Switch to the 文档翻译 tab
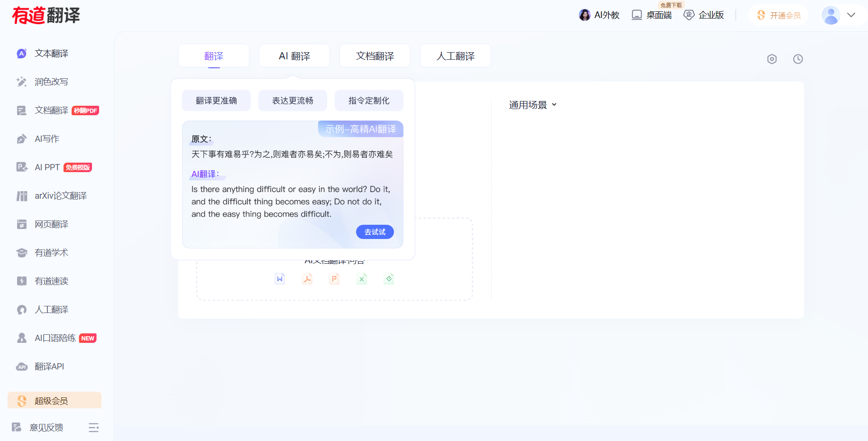 [x=375, y=56]
